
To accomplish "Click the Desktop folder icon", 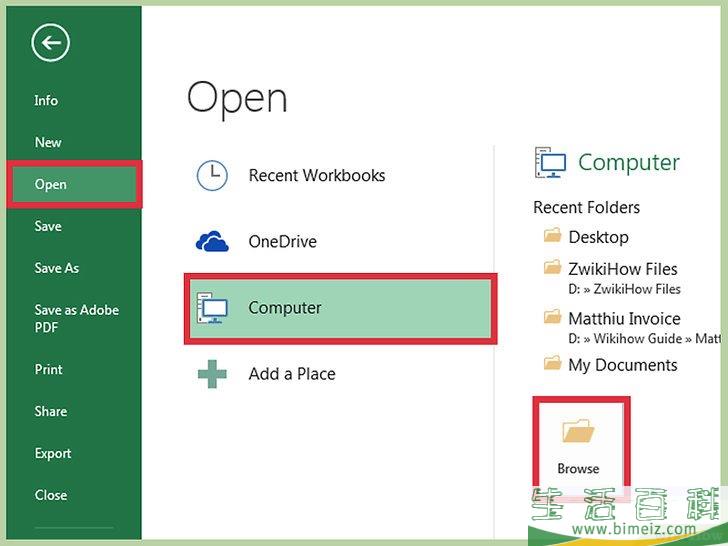I will tap(552, 235).
